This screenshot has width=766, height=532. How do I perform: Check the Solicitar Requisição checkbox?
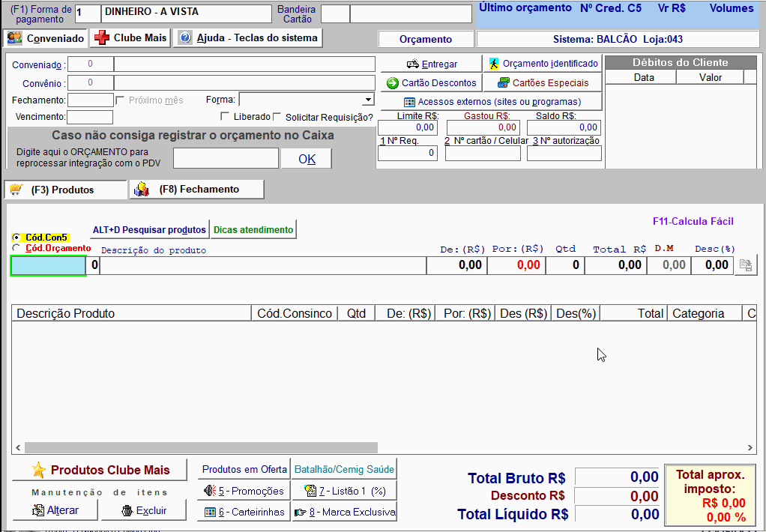pyautogui.click(x=277, y=116)
